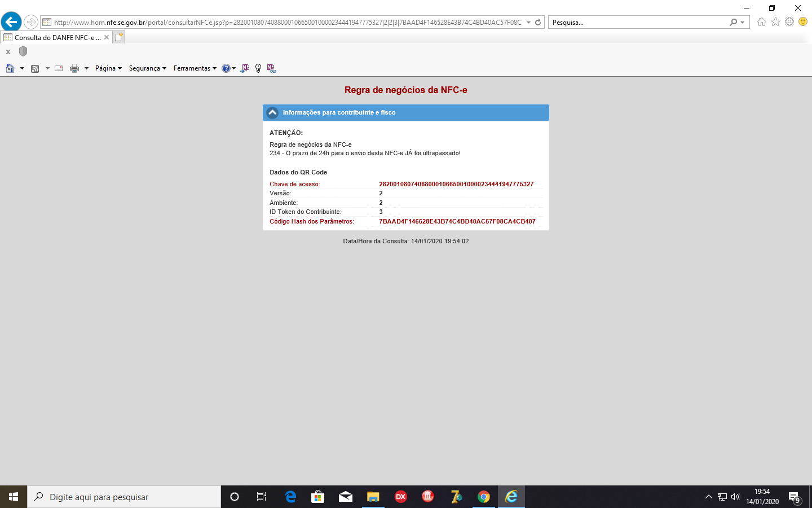The height and width of the screenshot is (508, 812).
Task: Click the RSS feeds icon
Action: [x=35, y=68]
